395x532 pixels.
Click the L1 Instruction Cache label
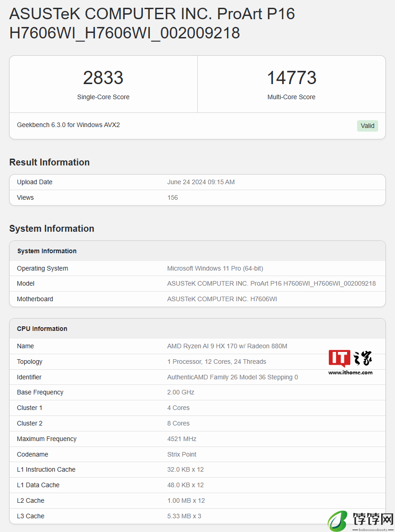tap(46, 469)
